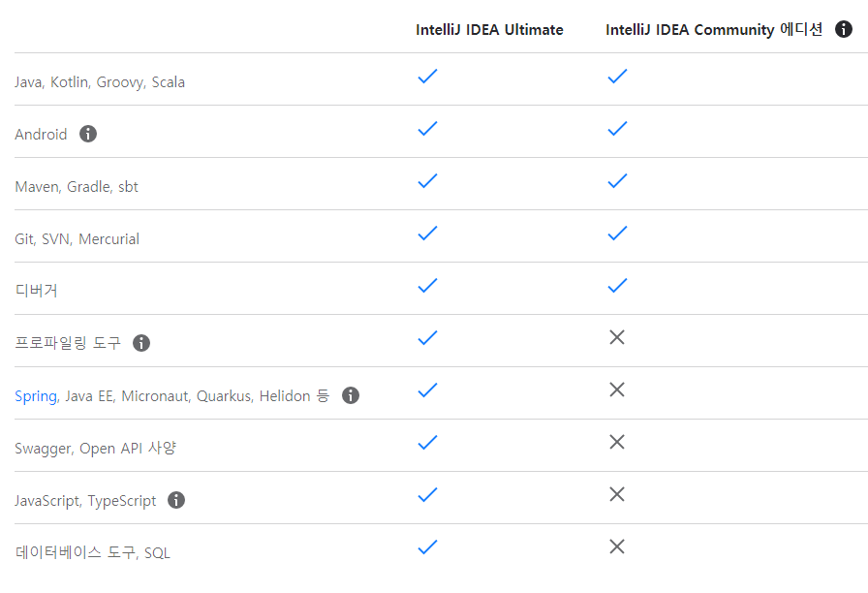868x593 pixels.
Task: Click the Community X mark for 프로파일링 도구
Action: [617, 337]
